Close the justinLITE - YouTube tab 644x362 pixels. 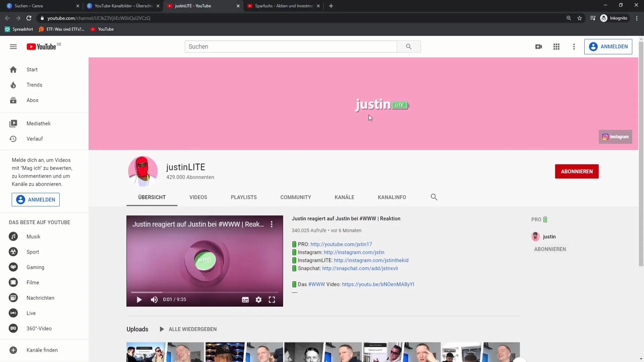(238, 6)
